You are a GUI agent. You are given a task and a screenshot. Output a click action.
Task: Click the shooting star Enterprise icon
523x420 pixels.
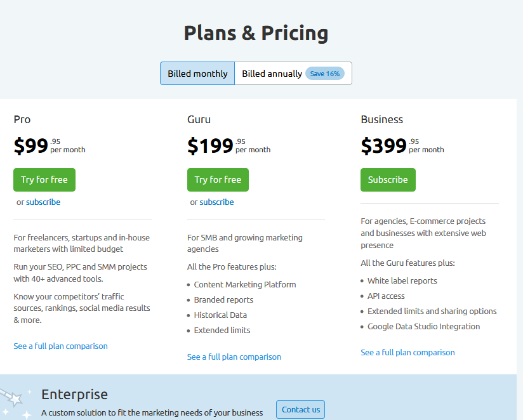[14, 398]
